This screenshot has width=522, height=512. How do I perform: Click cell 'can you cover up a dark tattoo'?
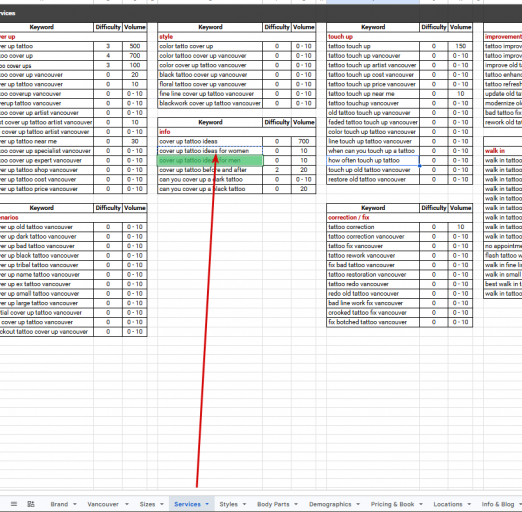210,179
